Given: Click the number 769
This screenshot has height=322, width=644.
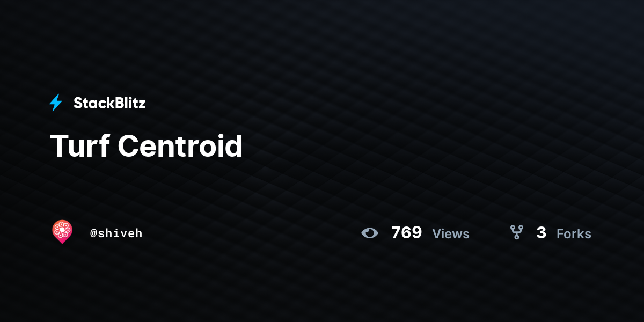Looking at the screenshot, I should tap(406, 233).
